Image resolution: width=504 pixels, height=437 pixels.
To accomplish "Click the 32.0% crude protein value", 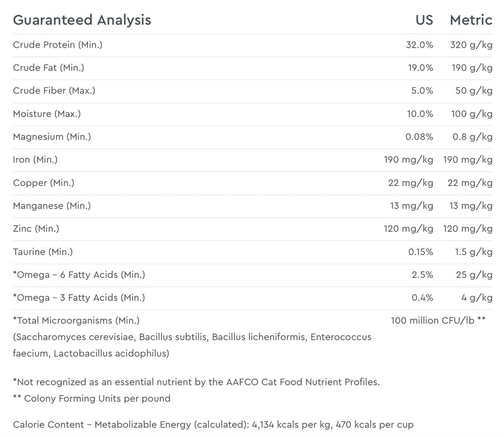I will point(419,45).
